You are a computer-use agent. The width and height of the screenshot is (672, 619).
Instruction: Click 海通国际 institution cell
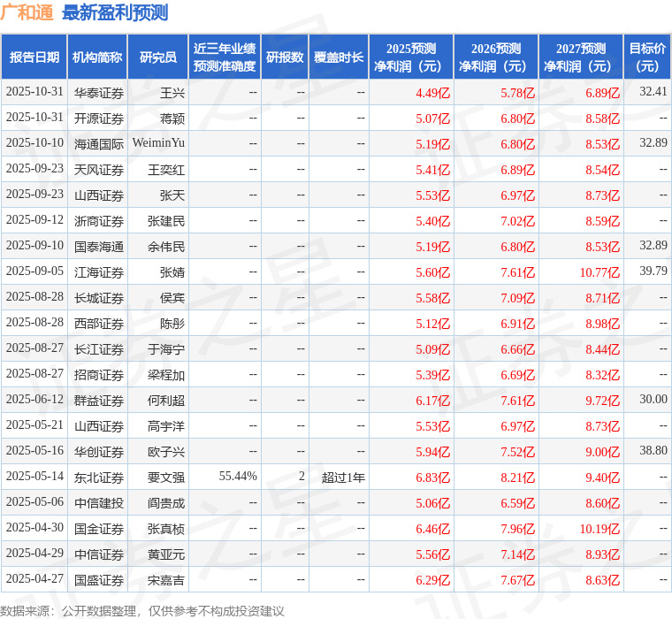[x=98, y=144]
